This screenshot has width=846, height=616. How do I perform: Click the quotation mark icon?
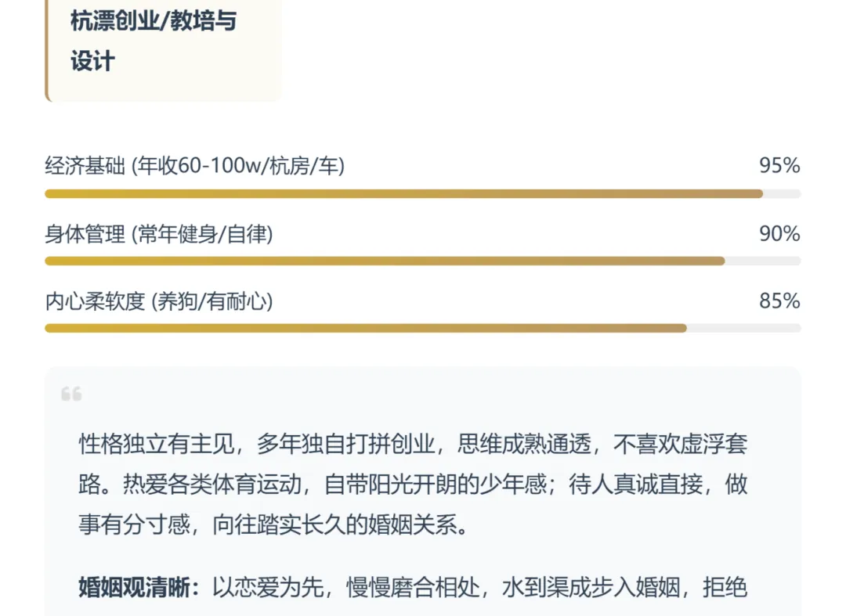click(x=71, y=394)
